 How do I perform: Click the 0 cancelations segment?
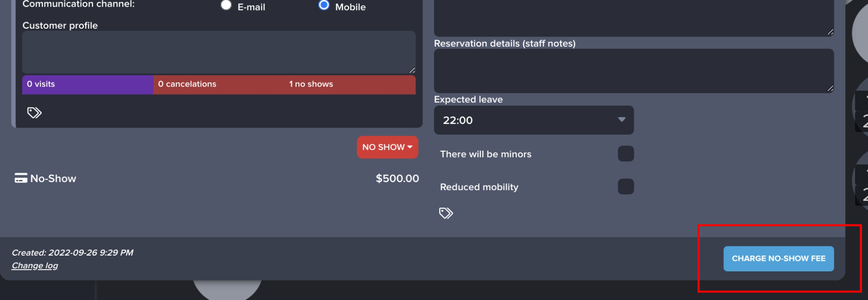pos(187,84)
